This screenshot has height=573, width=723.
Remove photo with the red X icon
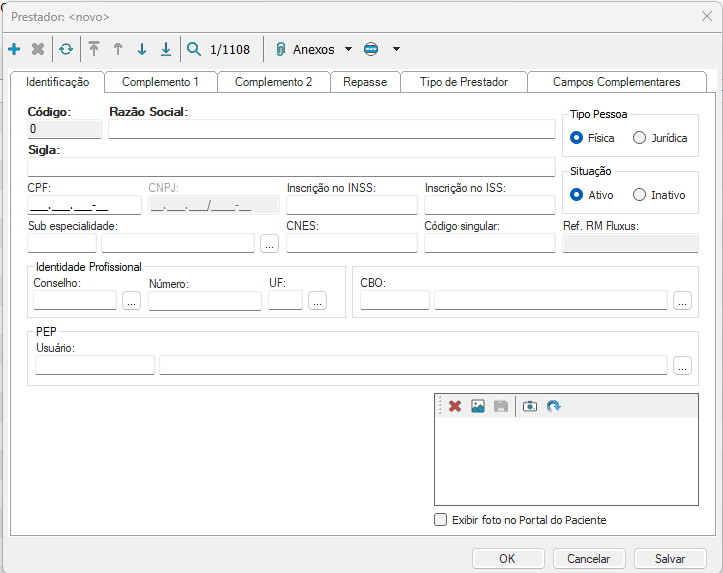[x=455, y=406]
